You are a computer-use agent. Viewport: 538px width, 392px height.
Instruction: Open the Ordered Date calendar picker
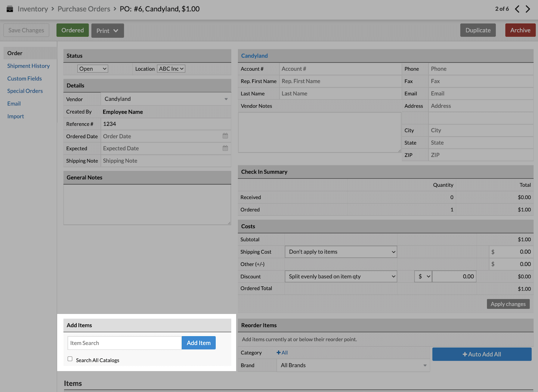pos(225,136)
